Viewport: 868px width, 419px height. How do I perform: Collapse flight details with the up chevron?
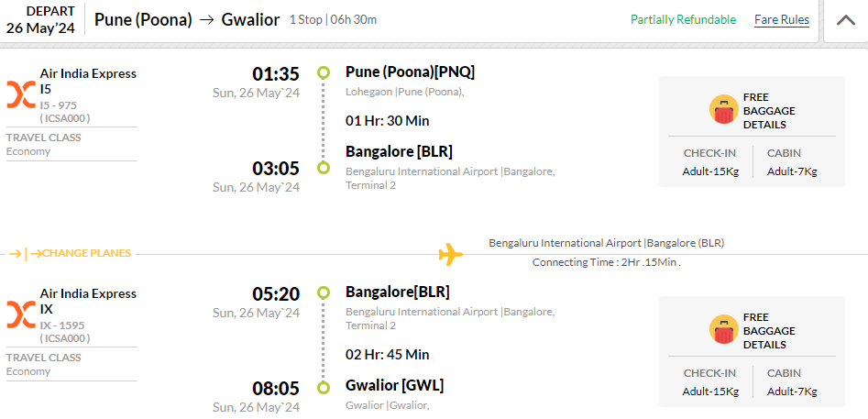(845, 20)
